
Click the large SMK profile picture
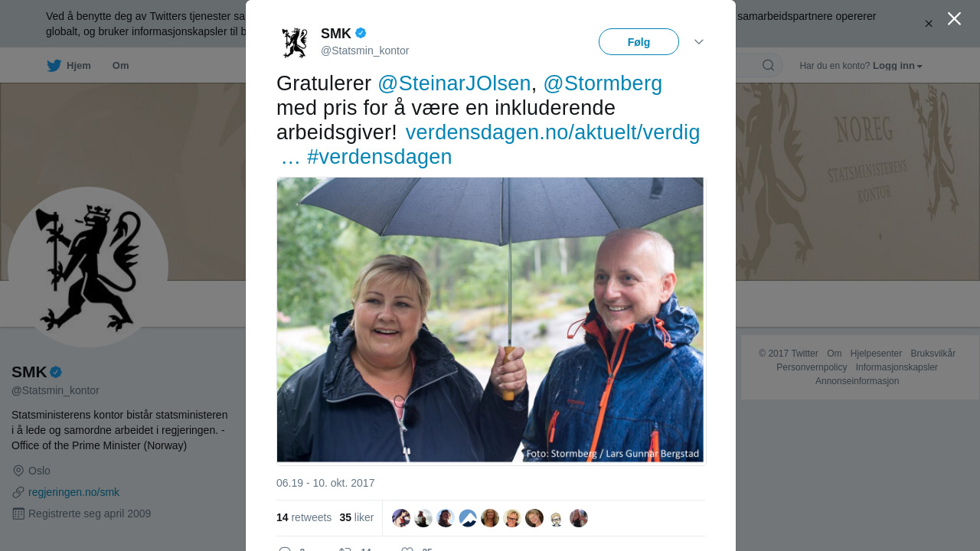click(88, 267)
